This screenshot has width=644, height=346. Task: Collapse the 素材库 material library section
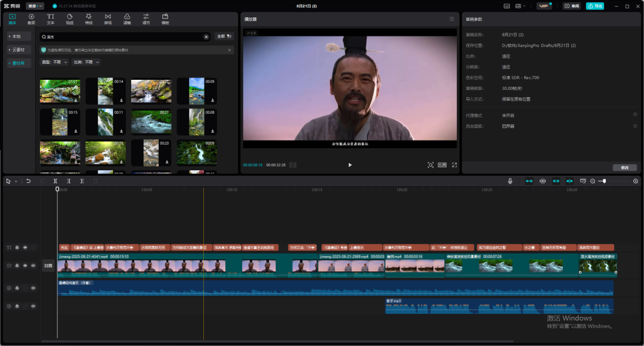tap(19, 63)
